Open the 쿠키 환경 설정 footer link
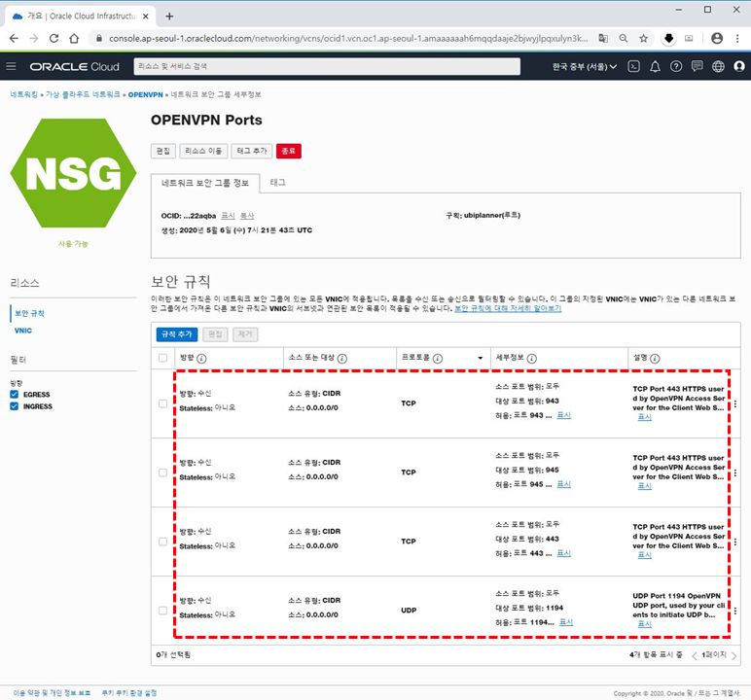The image size is (751, 700). tap(129, 693)
